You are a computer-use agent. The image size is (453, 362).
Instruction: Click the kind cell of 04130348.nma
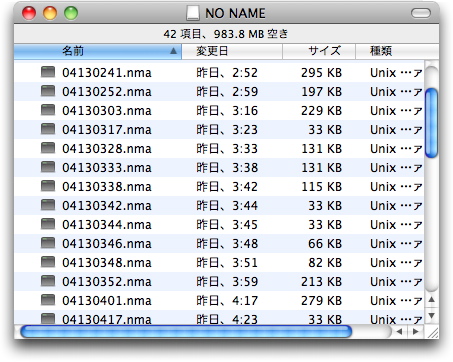(396, 263)
